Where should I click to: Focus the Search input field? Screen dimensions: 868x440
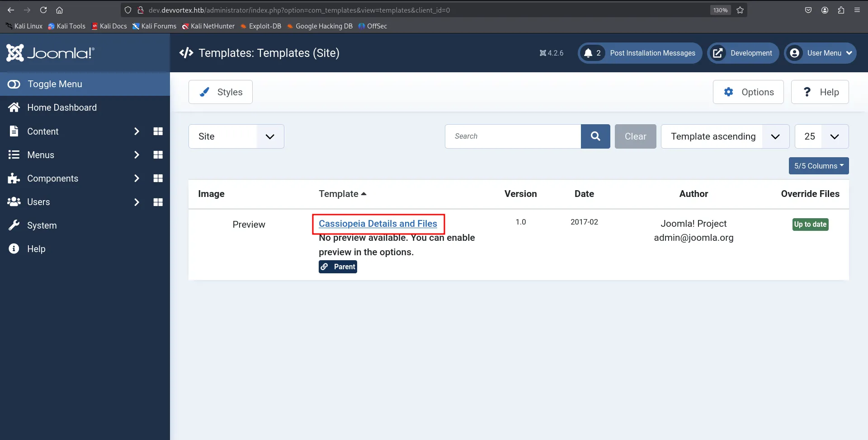pos(513,136)
